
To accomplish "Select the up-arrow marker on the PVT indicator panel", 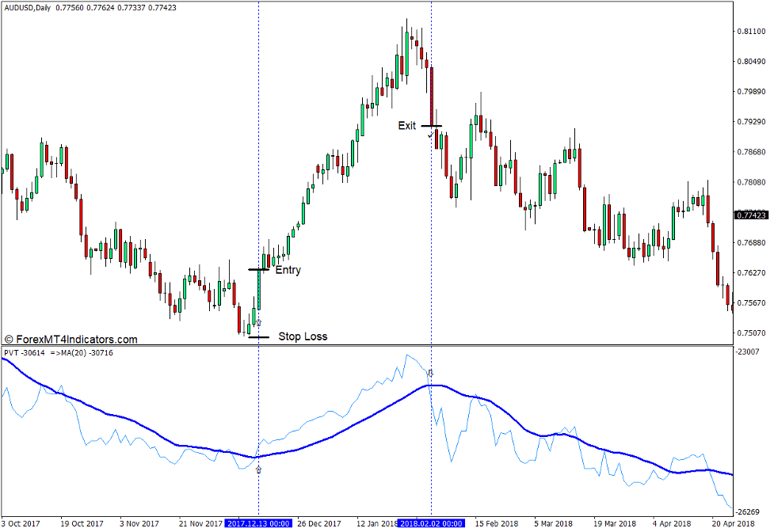I will click(258, 470).
